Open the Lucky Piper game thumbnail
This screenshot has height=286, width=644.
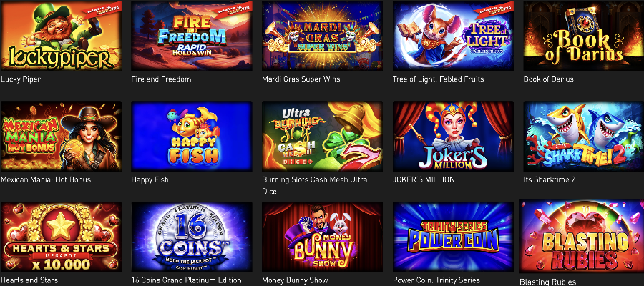61,36
